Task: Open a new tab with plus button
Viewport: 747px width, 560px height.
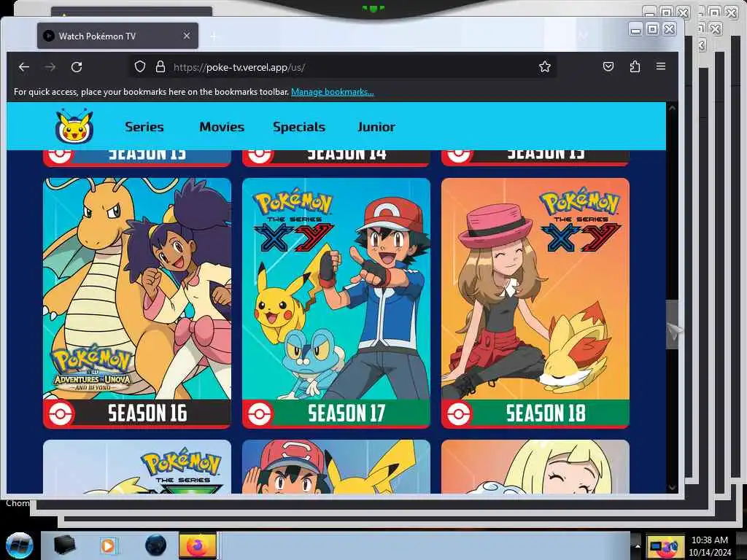Action: (x=214, y=36)
